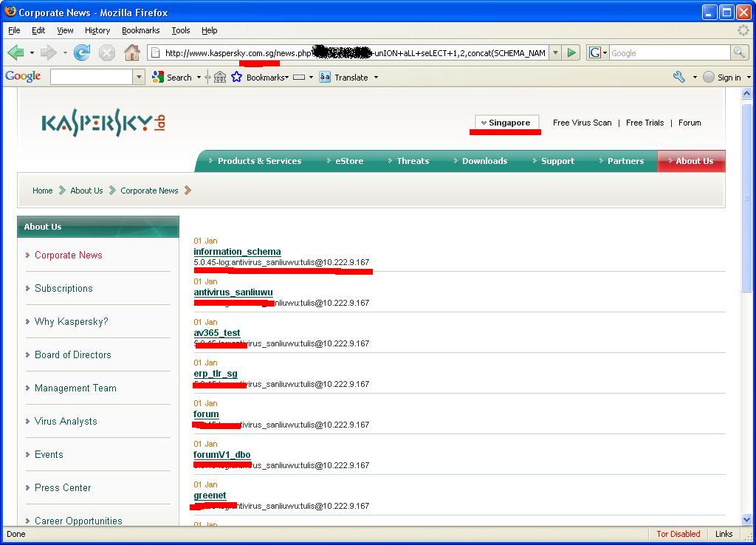Screen dimensions: 756x545
Task: Click the Free Trials link
Action: [645, 123]
